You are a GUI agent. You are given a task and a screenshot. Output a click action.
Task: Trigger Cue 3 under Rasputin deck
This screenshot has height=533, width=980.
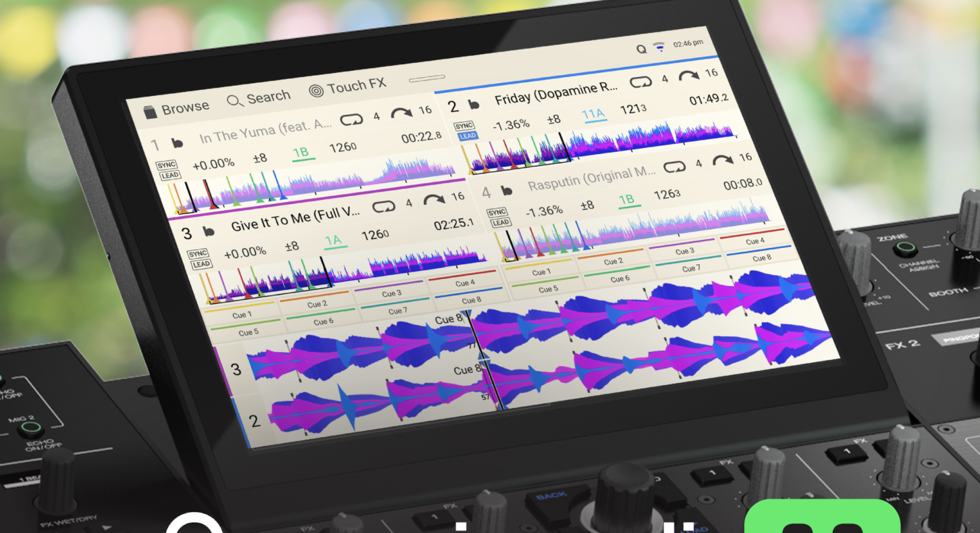click(684, 251)
